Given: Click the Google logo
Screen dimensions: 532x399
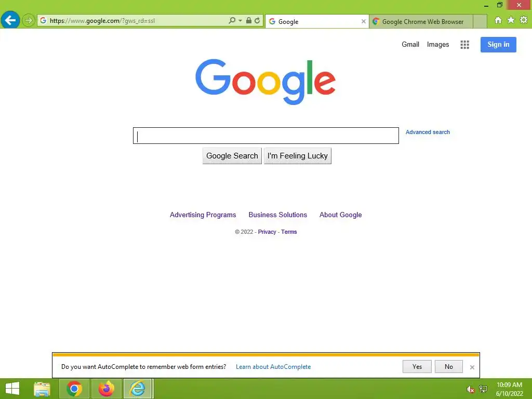Looking at the screenshot, I should click(265, 82).
